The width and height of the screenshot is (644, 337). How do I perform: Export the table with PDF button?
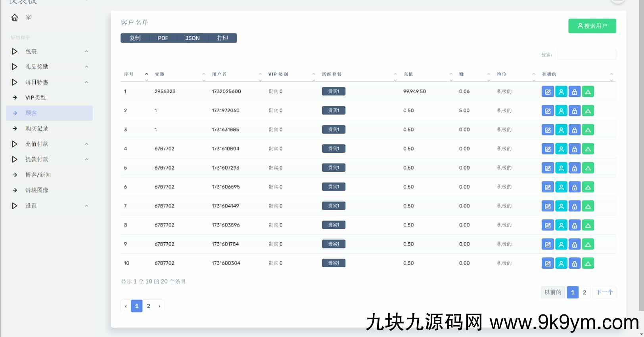pyautogui.click(x=163, y=38)
